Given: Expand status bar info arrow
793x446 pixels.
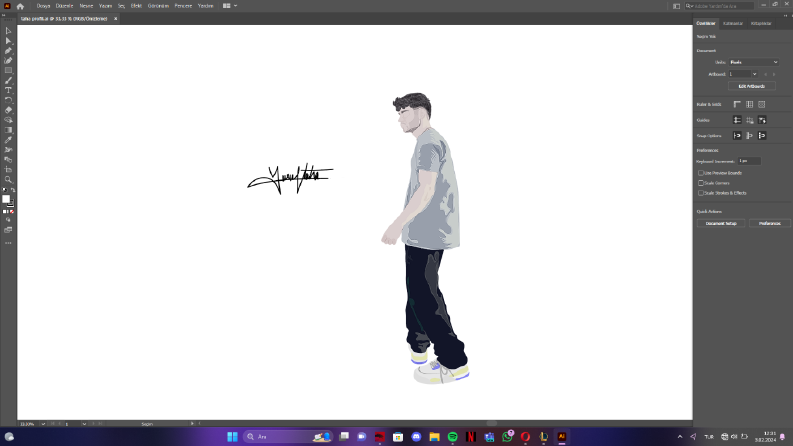Looking at the screenshot, I should click(x=192, y=424).
